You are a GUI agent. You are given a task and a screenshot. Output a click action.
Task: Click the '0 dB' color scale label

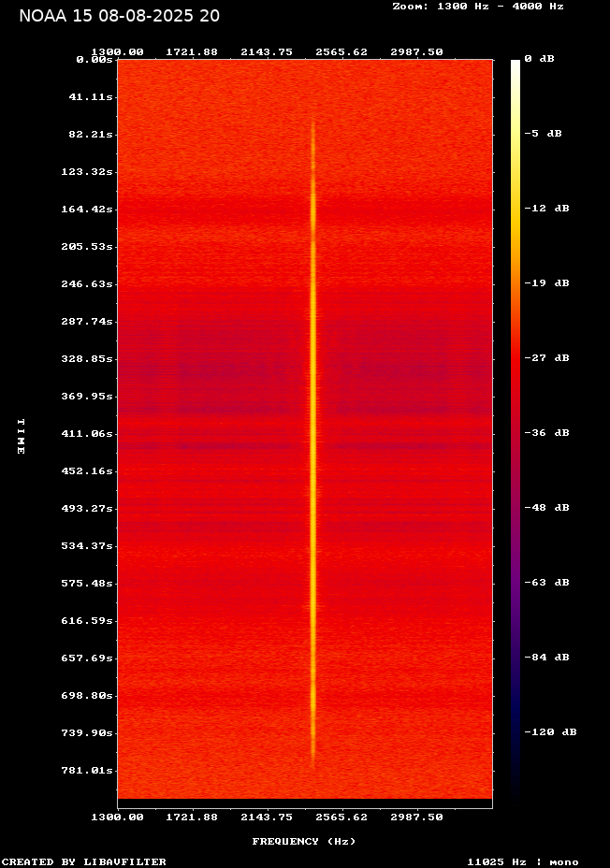coord(539,59)
